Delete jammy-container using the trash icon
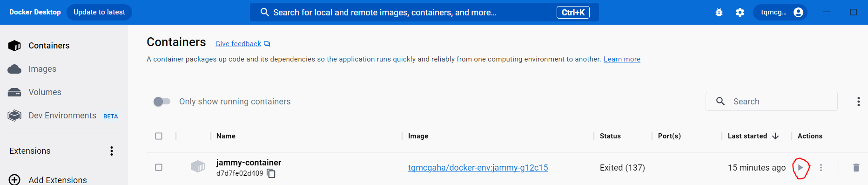Viewport: 868px width, 185px height. point(856,168)
